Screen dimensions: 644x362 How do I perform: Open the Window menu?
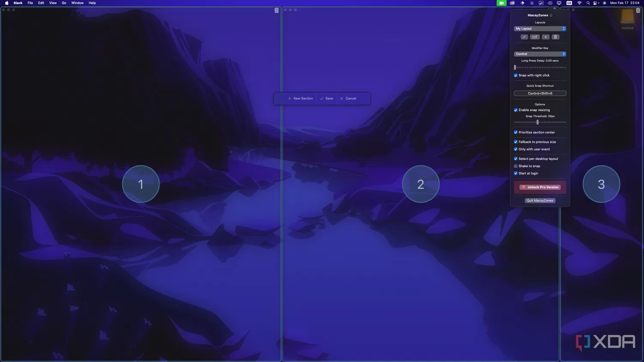tap(77, 3)
